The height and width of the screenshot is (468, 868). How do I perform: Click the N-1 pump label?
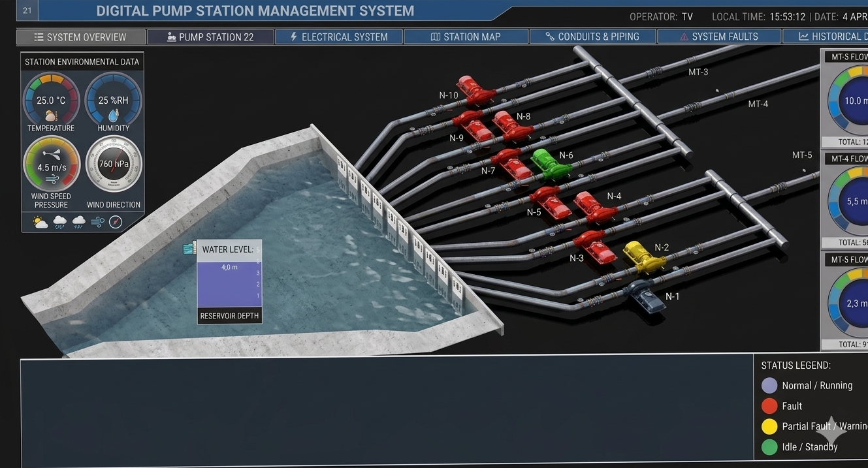point(672,296)
